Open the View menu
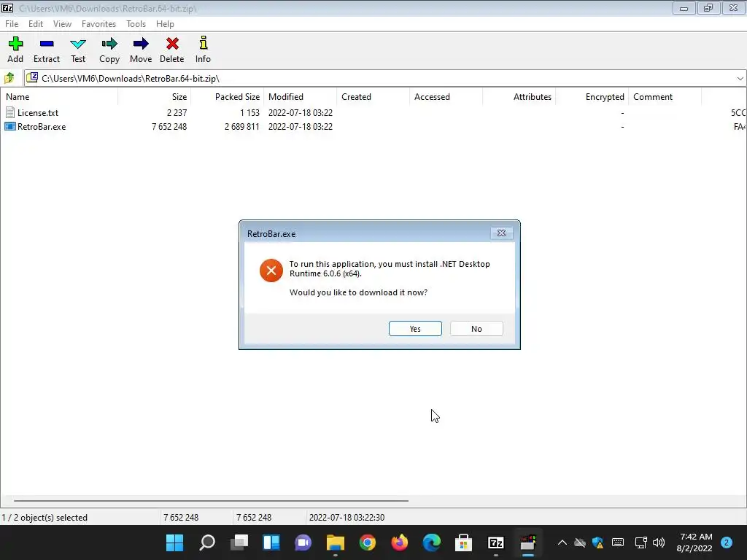 tap(62, 24)
